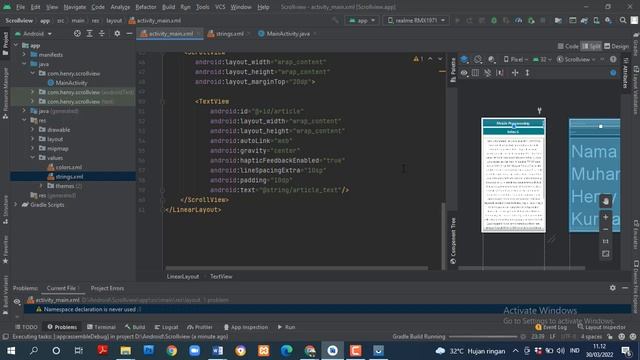Expand the manifests folder

click(24, 55)
